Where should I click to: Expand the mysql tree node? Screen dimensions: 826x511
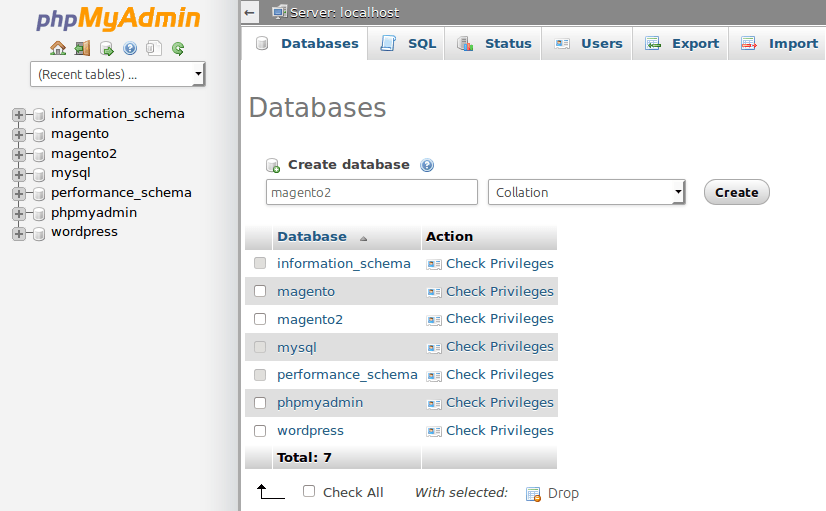click(x=19, y=174)
